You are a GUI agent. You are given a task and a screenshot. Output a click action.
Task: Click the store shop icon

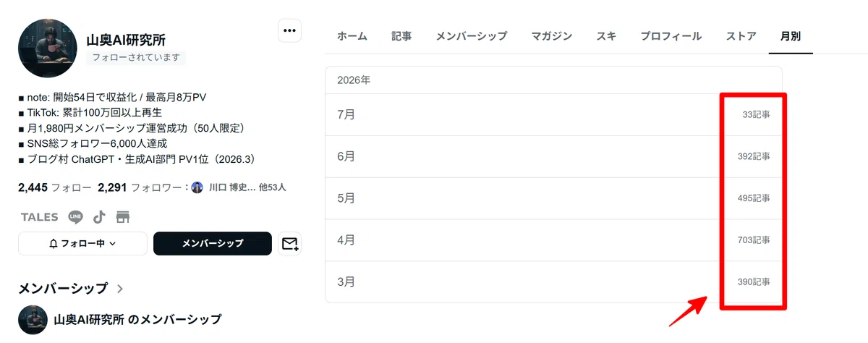coord(122,217)
